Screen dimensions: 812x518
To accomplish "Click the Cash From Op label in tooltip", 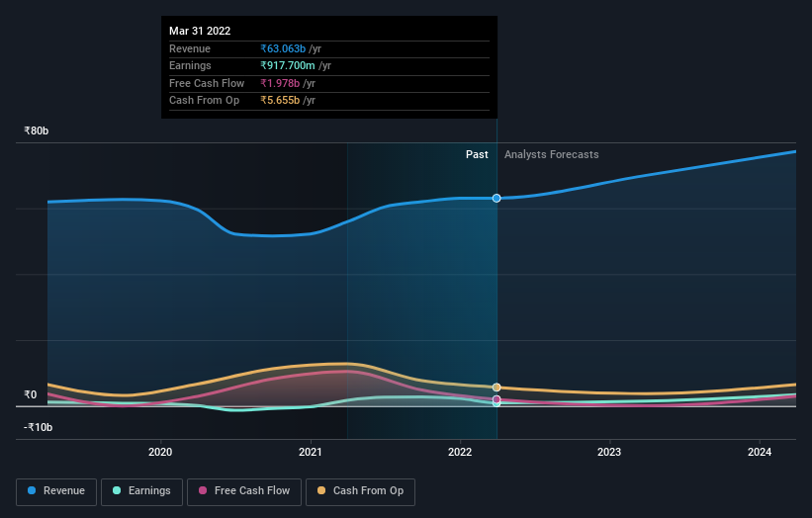I will (204, 101).
